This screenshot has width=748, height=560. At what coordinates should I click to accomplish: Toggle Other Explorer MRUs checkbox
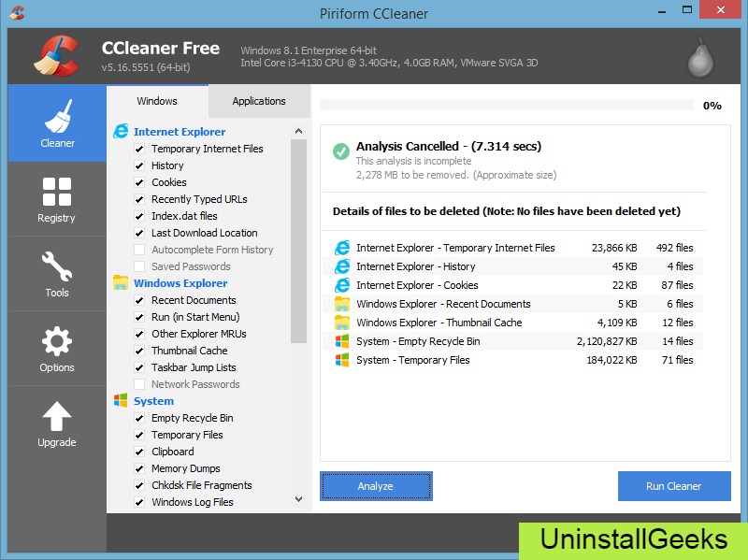139,334
